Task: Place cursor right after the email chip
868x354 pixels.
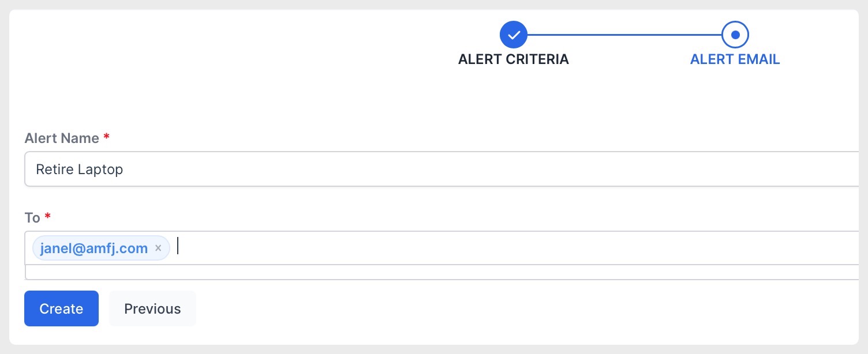Action: (x=178, y=247)
